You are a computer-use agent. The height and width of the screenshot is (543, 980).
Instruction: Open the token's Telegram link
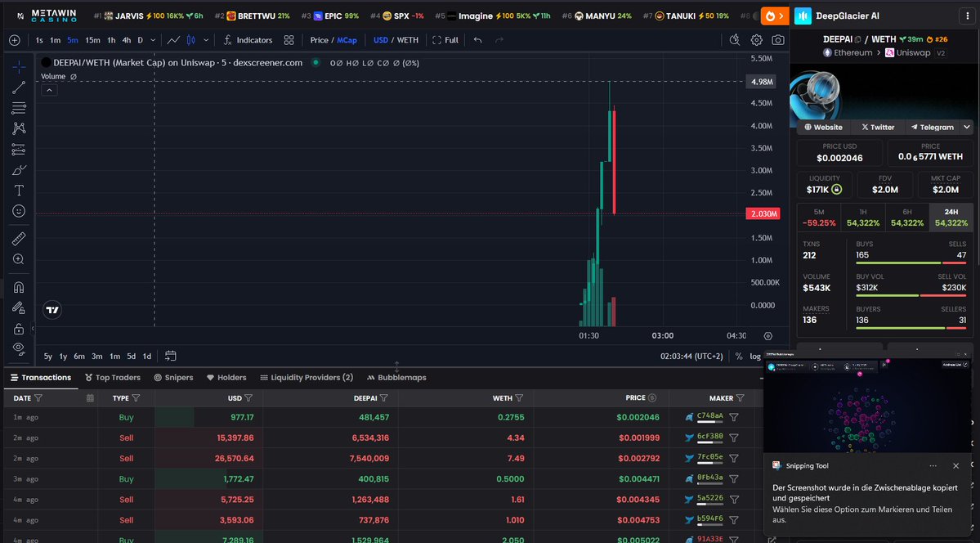pos(932,127)
